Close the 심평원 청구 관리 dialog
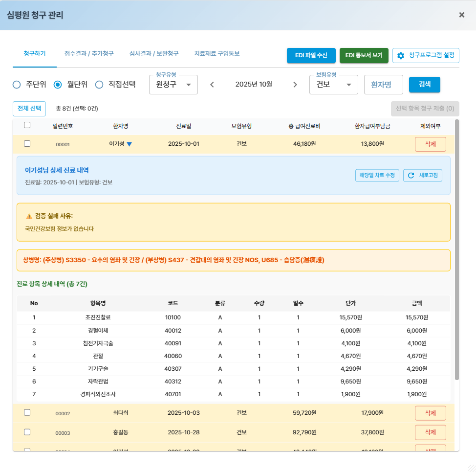 point(461,15)
